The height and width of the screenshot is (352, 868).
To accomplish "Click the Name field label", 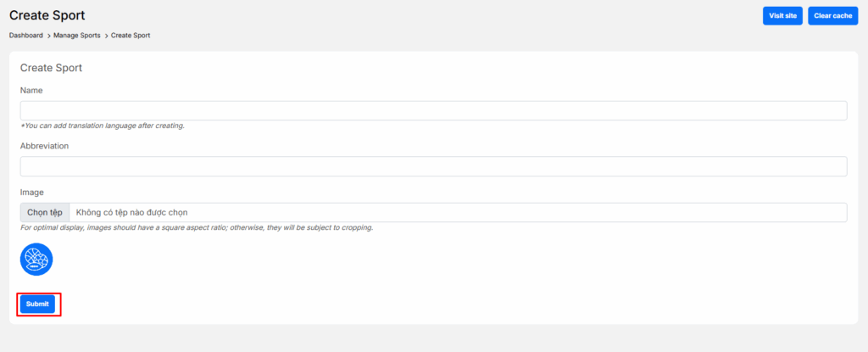I will click(31, 90).
